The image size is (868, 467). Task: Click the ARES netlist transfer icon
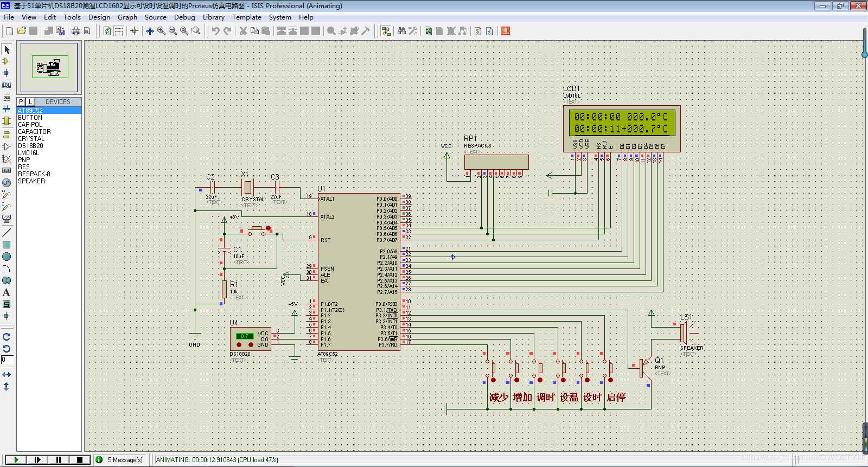(506, 31)
